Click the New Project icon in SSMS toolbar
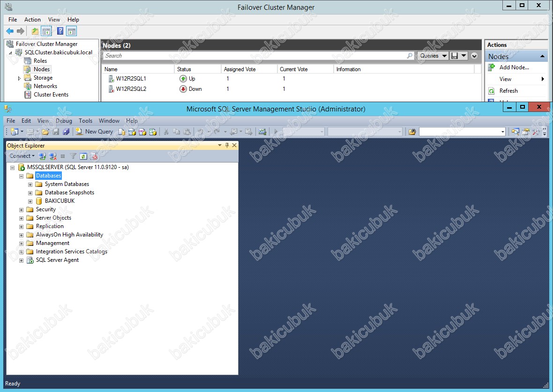 point(15,132)
